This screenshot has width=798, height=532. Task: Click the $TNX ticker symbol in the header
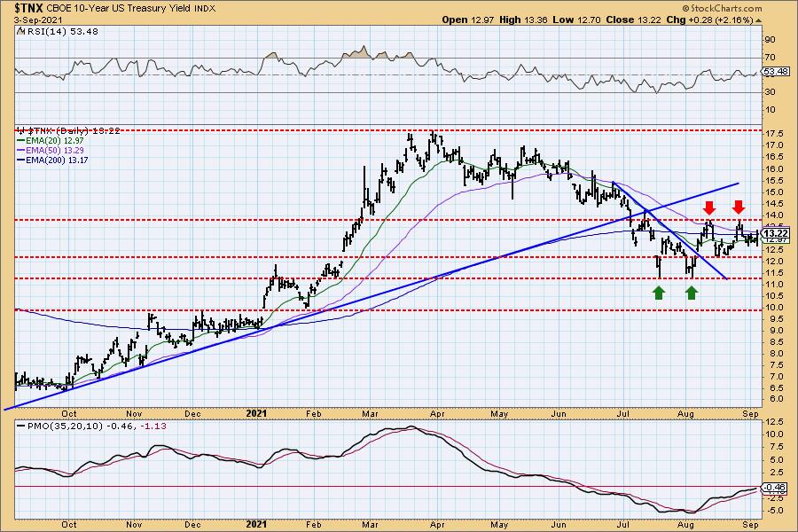coord(29,8)
